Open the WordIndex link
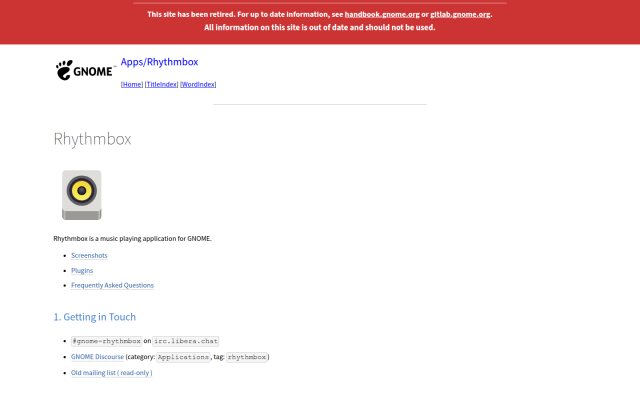Viewport: 640px width, 400px height. (x=198, y=84)
